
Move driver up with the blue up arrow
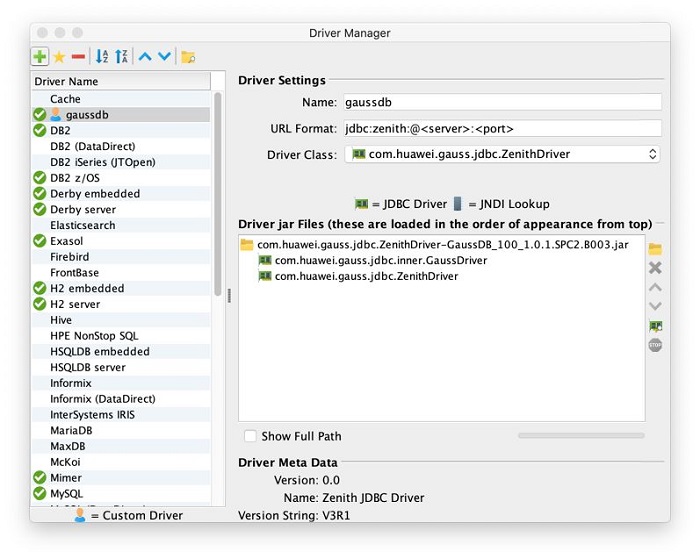coord(145,57)
